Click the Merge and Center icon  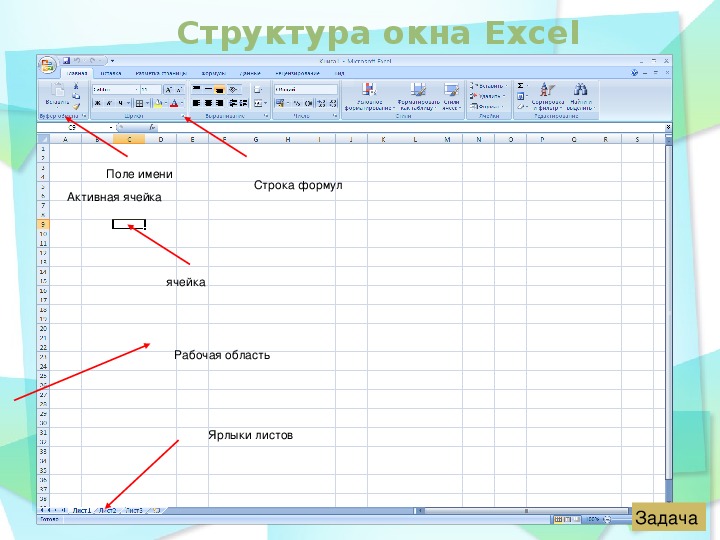pyautogui.click(x=258, y=103)
